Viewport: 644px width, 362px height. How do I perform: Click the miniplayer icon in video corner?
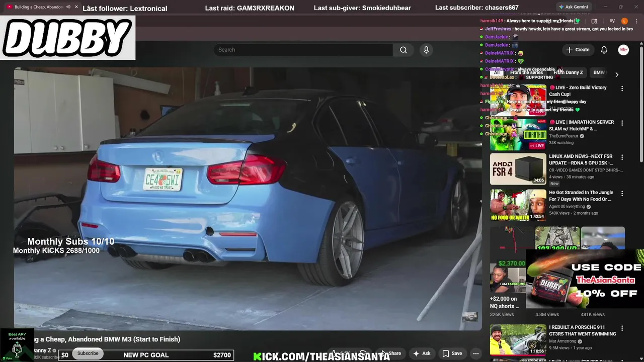pos(470,317)
